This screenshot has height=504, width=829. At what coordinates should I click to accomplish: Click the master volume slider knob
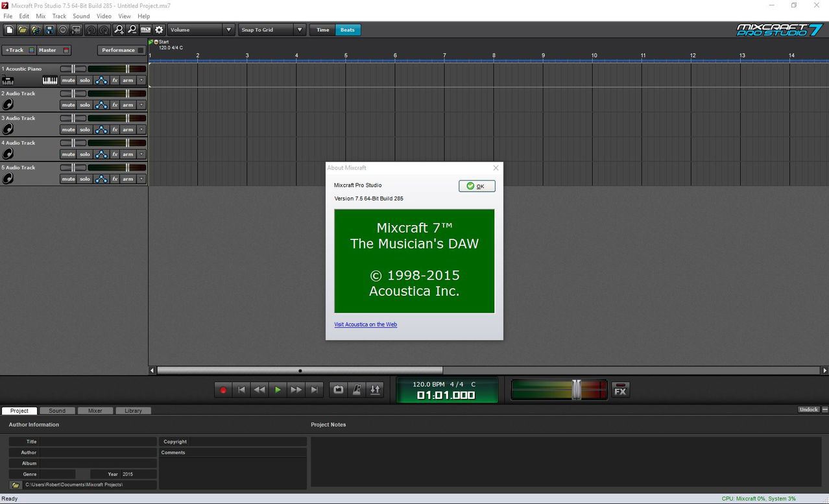576,389
